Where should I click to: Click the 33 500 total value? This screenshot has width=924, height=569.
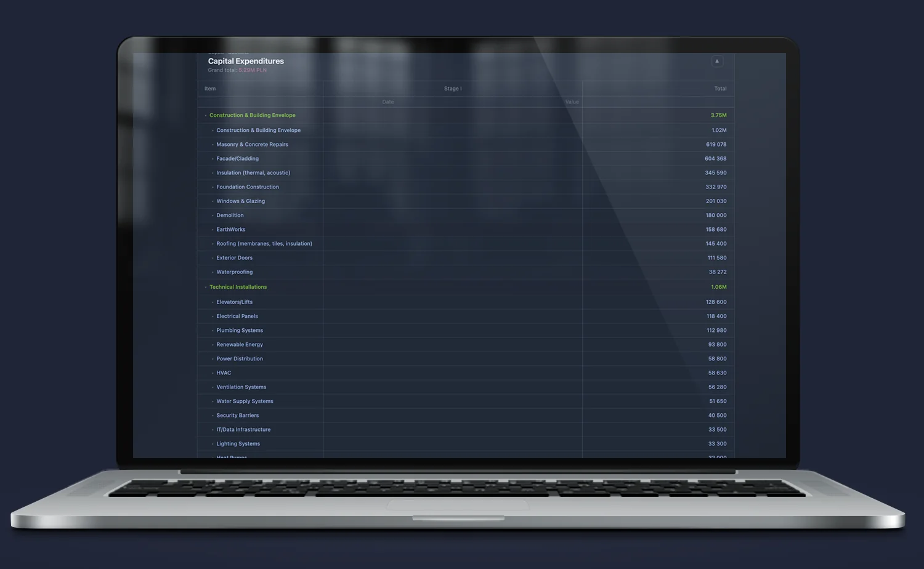pos(718,430)
